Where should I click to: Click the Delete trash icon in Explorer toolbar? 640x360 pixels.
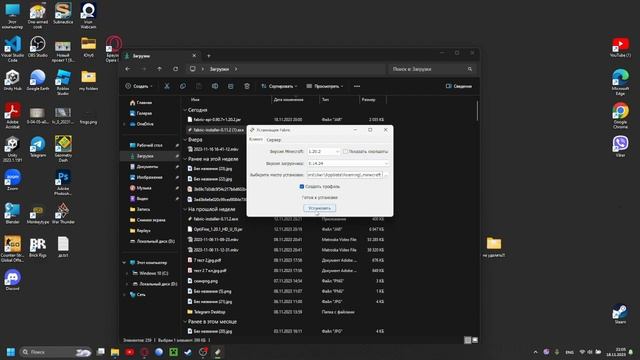pos(247,86)
